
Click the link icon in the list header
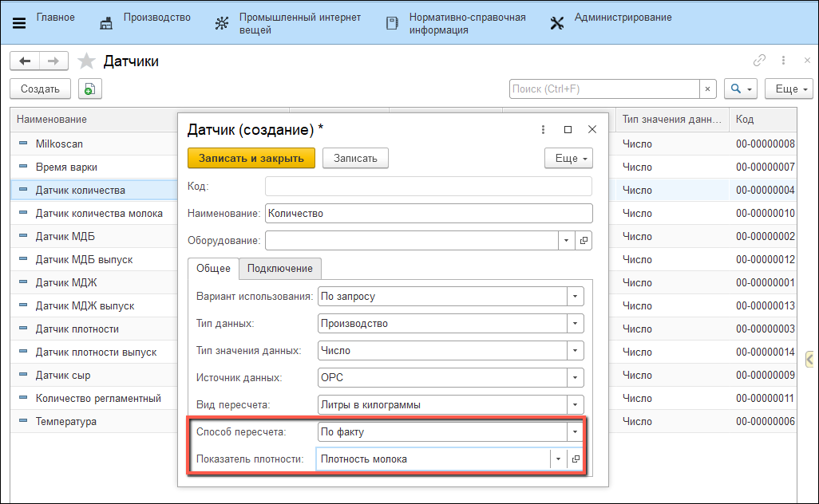[759, 61]
